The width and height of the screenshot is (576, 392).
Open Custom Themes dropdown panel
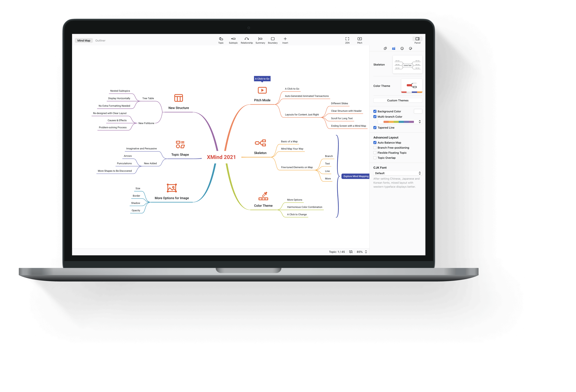tap(397, 101)
